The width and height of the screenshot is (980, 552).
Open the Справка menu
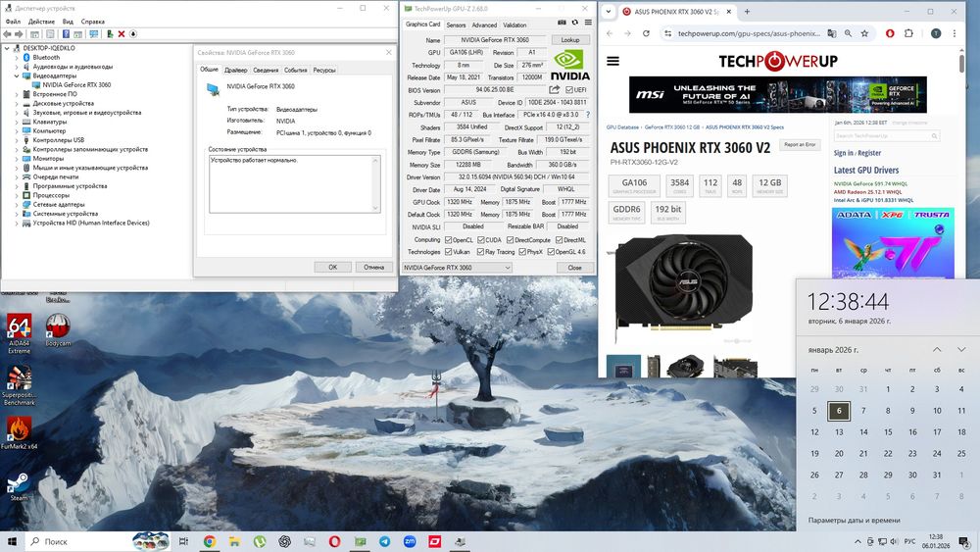click(93, 22)
